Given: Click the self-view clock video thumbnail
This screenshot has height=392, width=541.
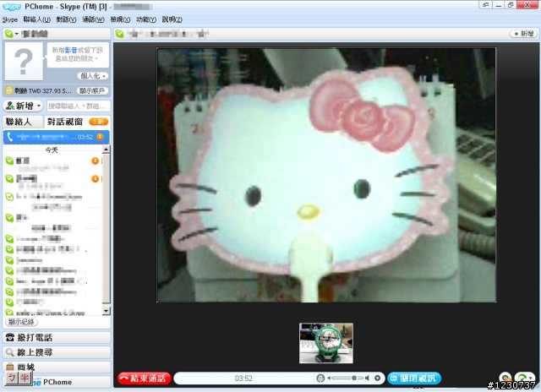Looking at the screenshot, I should pyautogui.click(x=326, y=343).
